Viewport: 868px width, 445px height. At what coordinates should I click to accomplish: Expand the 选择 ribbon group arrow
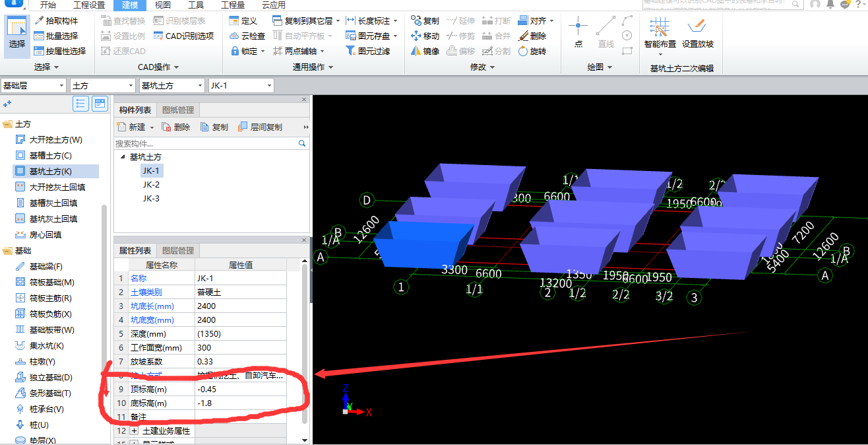click(56, 67)
